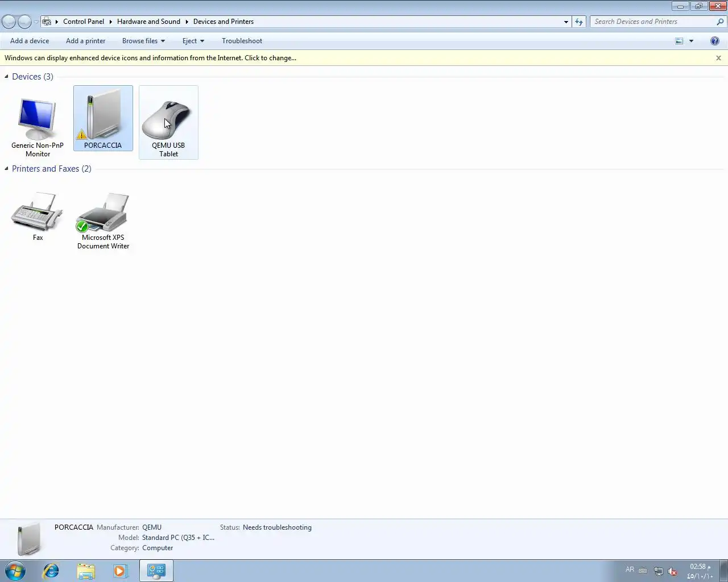
Task: Select the PORCACCIA computer device icon
Action: click(x=103, y=118)
